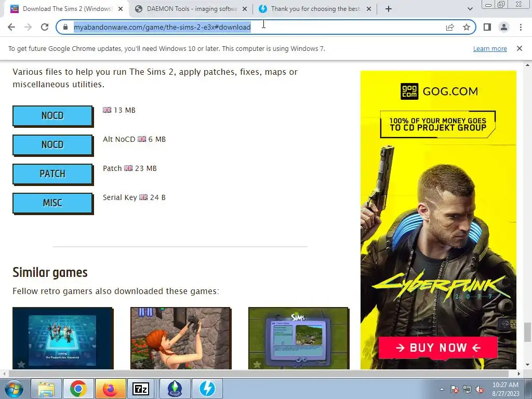Open The Sims 2 taskbar icon

point(175,389)
